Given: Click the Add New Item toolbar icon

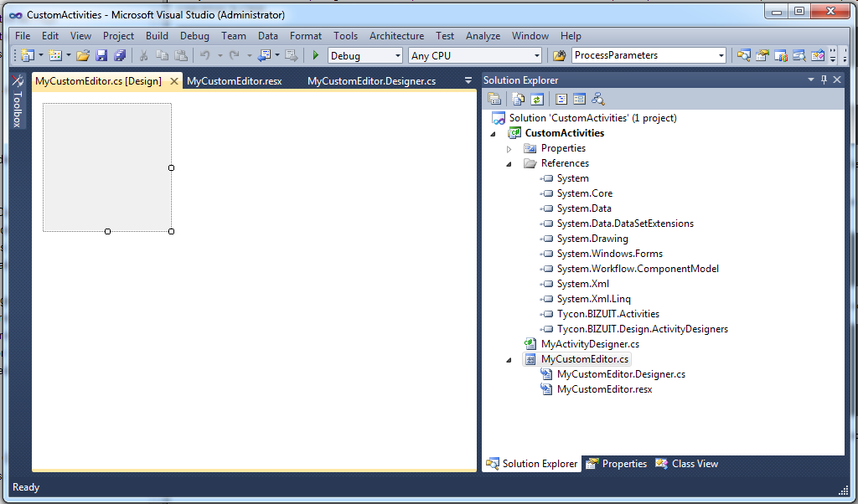Looking at the screenshot, I should pyautogui.click(x=55, y=55).
